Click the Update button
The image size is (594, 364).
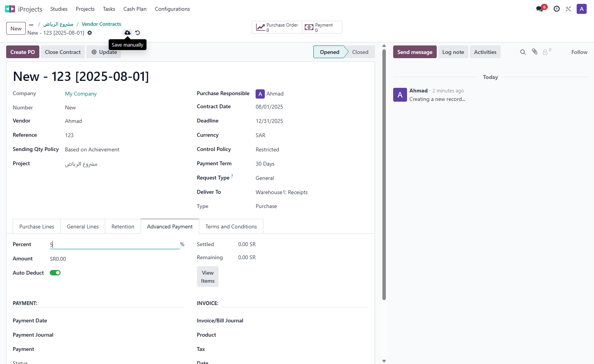[104, 52]
